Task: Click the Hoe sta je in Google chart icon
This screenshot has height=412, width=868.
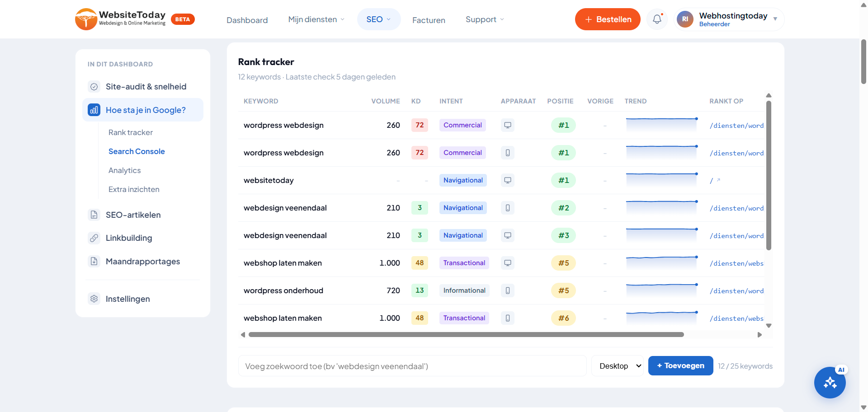Action: [x=94, y=110]
